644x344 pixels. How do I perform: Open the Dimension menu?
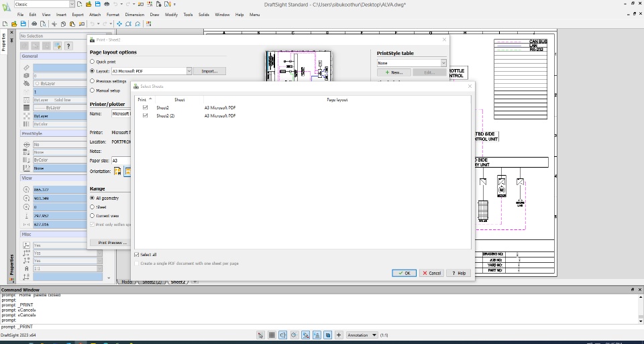point(135,15)
